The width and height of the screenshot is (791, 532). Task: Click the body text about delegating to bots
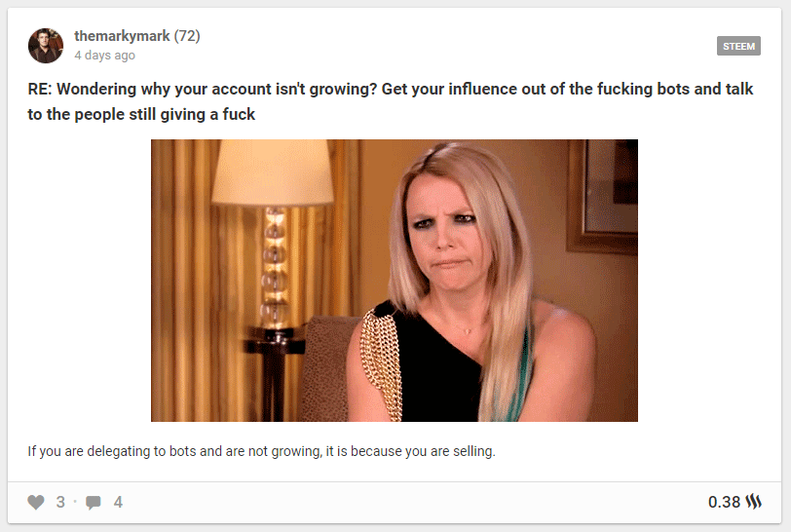point(261,451)
